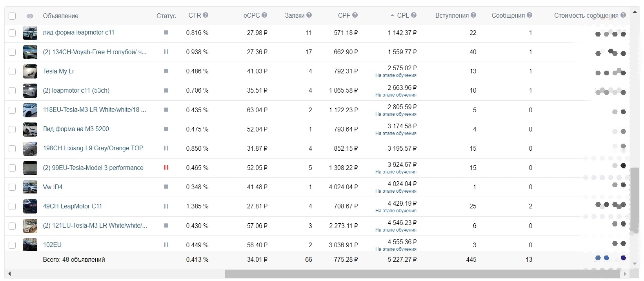
Task: Open the Заявки column help tooltip icon
Action: pyautogui.click(x=309, y=15)
